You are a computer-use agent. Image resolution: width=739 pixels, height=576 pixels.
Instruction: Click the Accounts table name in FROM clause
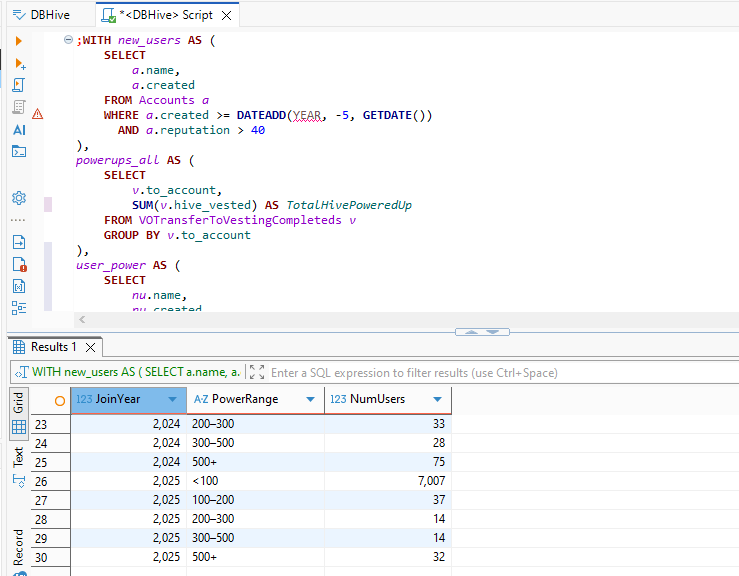pyautogui.click(x=166, y=100)
